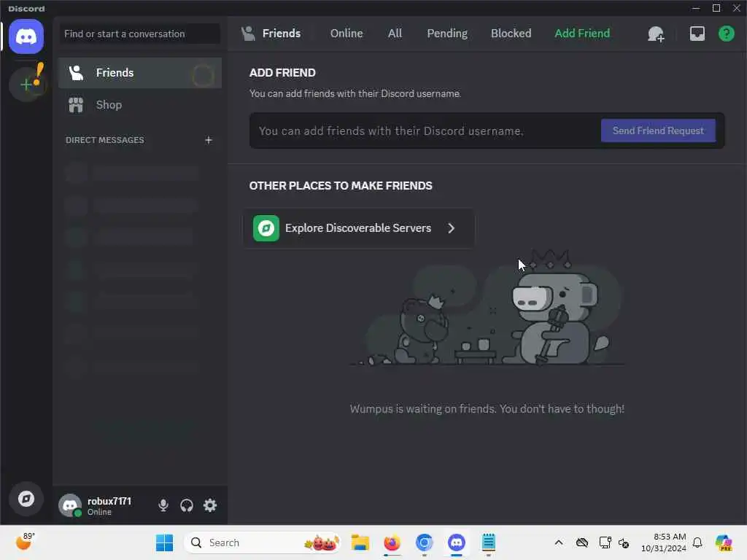This screenshot has height=560, width=747.
Task: Open the Windows Start menu
Action: tap(164, 542)
